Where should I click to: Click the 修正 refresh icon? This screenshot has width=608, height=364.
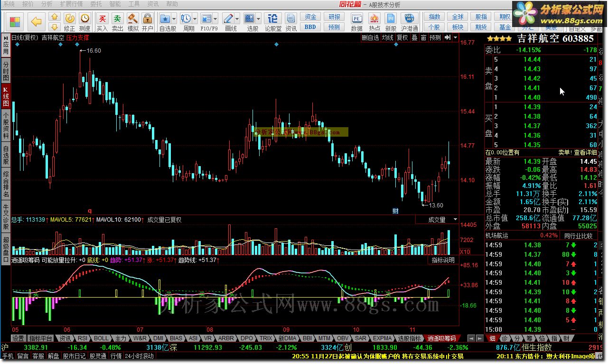[70, 19]
